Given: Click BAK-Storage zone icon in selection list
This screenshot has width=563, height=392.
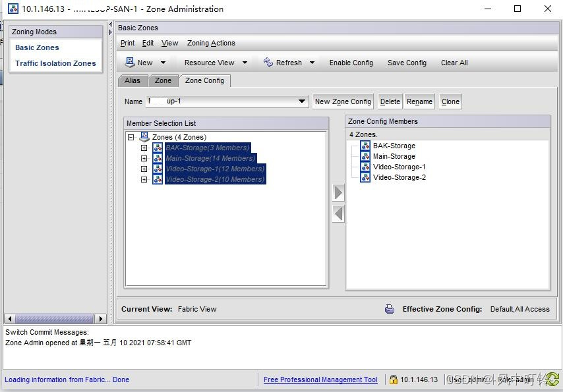Looking at the screenshot, I should 158,148.
